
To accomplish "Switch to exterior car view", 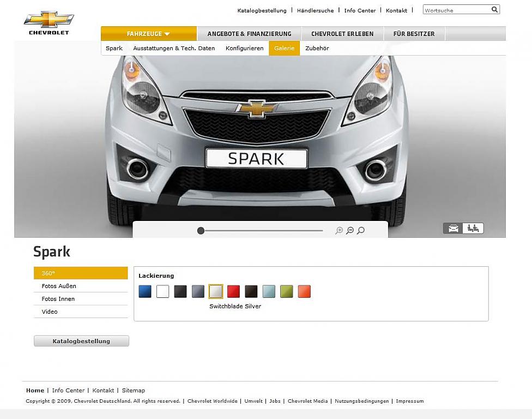I will coord(453,229).
